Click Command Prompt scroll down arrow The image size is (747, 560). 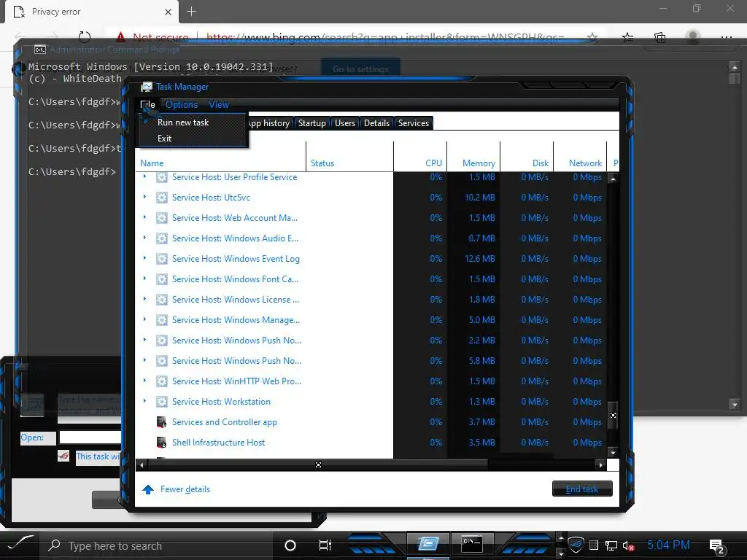[x=734, y=405]
